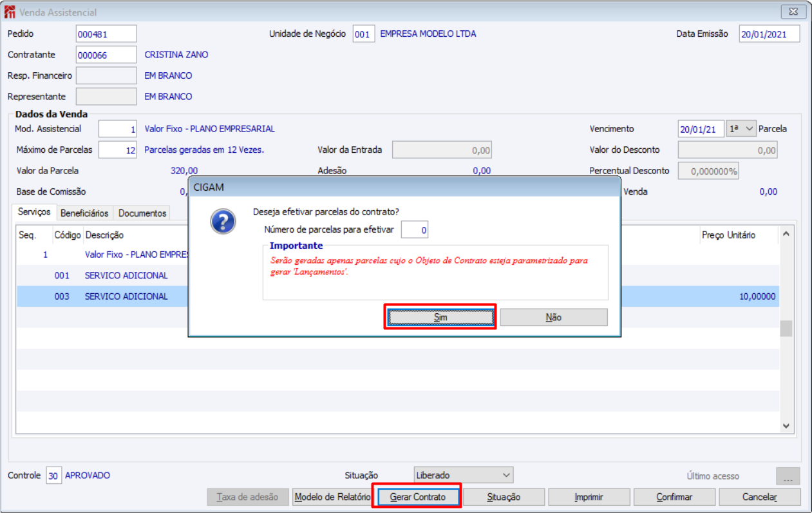Click the Situação button
This screenshot has height=513, width=812.
[504, 497]
